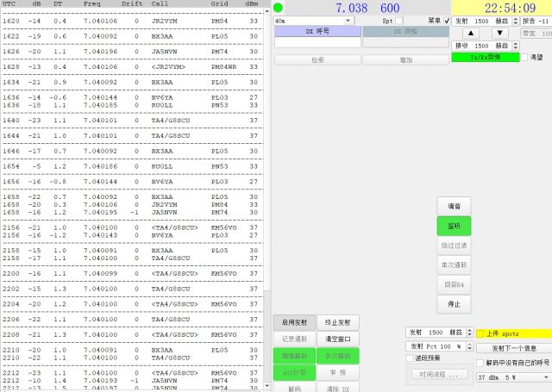552x392 pixels.
Task: Click the 发射下一个信息 button
Action: [513, 348]
